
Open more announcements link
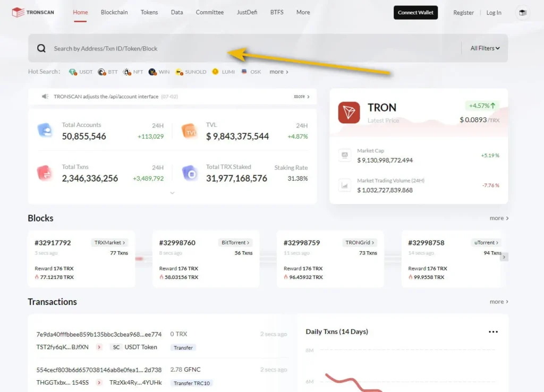tap(302, 97)
